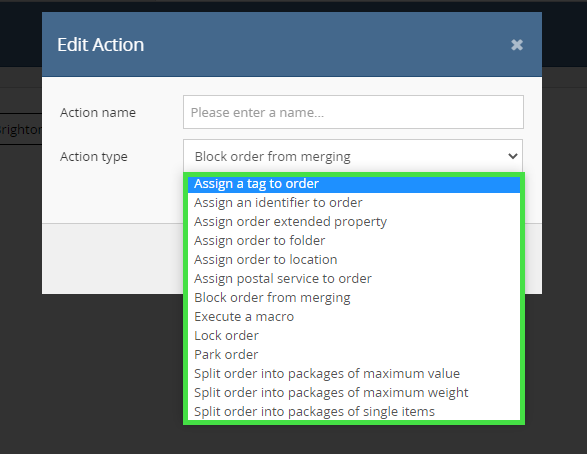Select Assign order extended property option
Screen dimensions: 587x454
pyautogui.click(x=354, y=222)
